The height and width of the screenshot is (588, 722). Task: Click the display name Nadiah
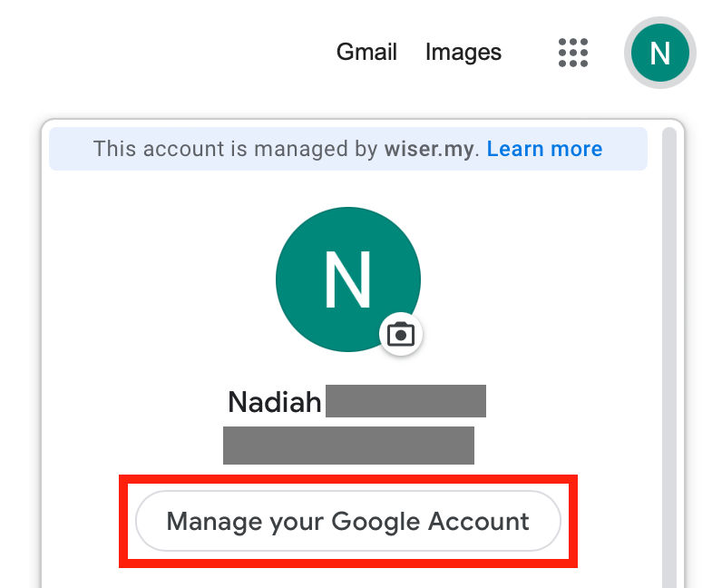coord(275,401)
